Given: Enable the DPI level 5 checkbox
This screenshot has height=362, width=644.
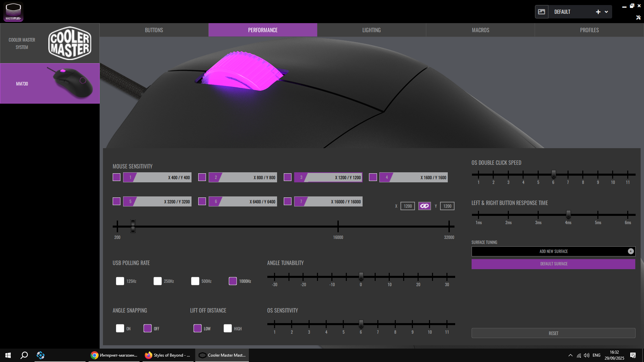Looking at the screenshot, I should pos(116,201).
